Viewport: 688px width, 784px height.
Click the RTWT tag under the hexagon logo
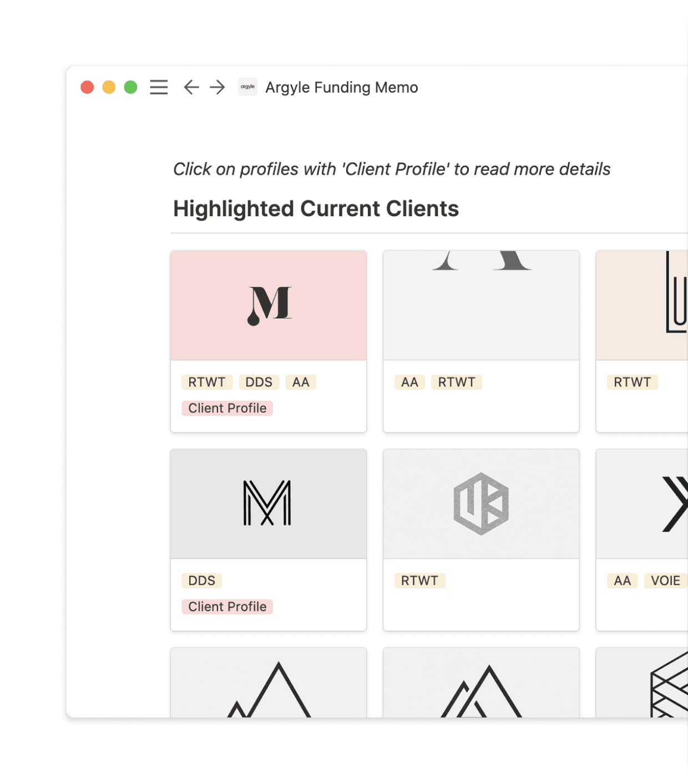click(x=419, y=581)
